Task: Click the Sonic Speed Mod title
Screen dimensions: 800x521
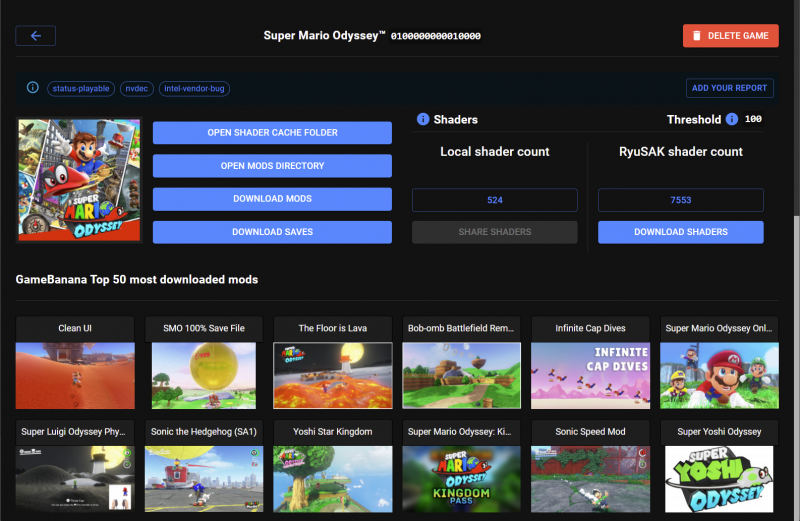Action: coord(590,432)
